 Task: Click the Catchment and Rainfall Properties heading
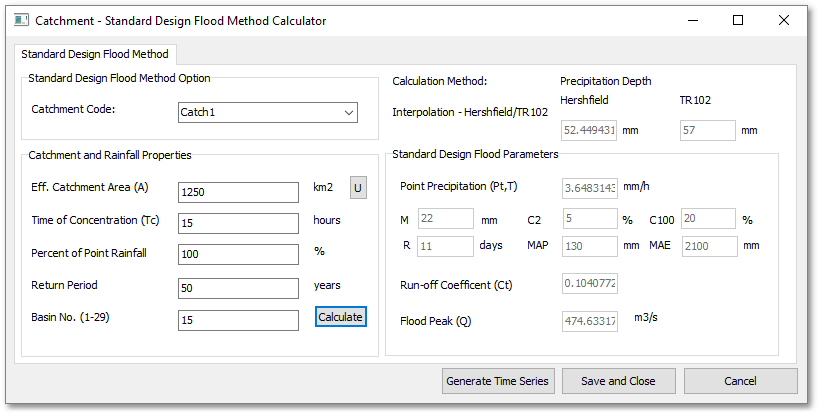[x=110, y=155]
